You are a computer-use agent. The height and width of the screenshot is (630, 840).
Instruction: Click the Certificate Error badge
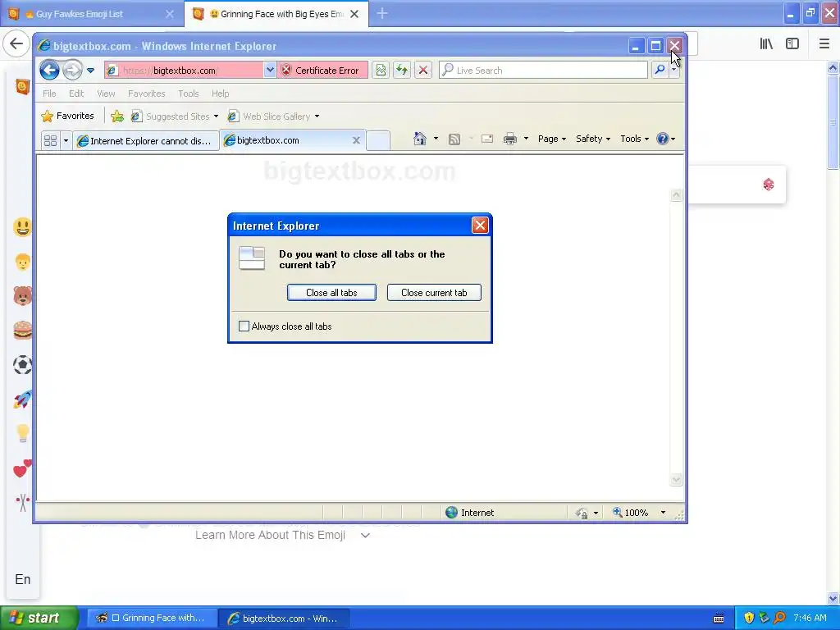pyautogui.click(x=321, y=71)
